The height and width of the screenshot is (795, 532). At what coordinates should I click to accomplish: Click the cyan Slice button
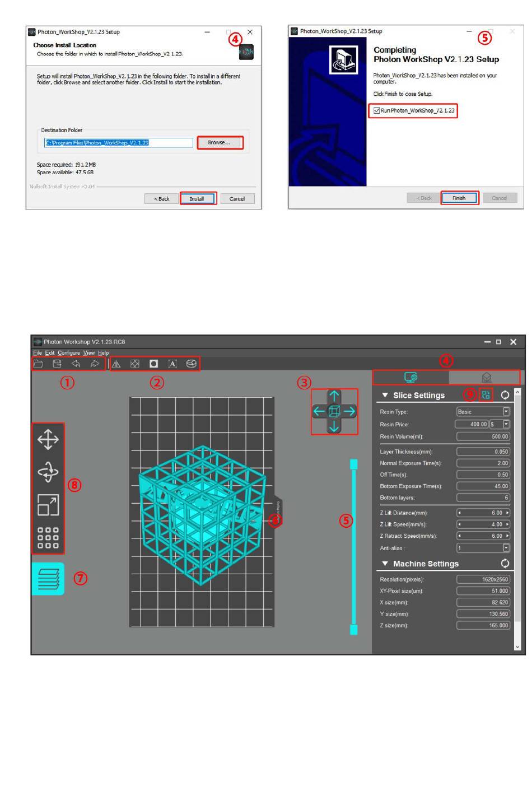[x=48, y=579]
